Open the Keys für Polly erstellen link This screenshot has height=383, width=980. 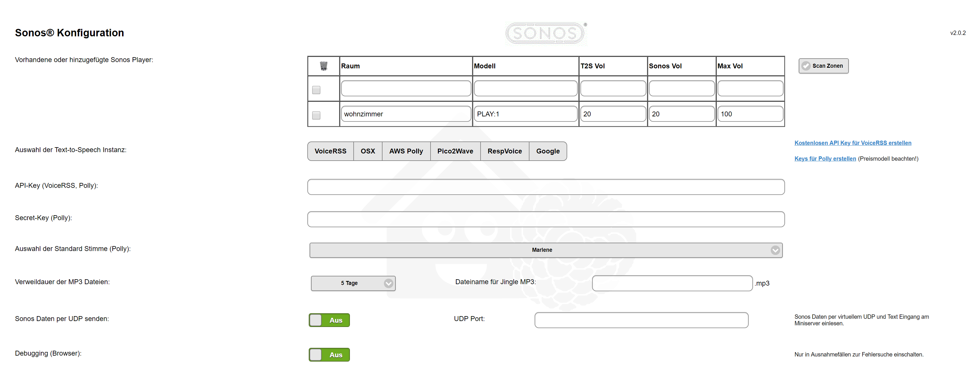tap(825, 159)
